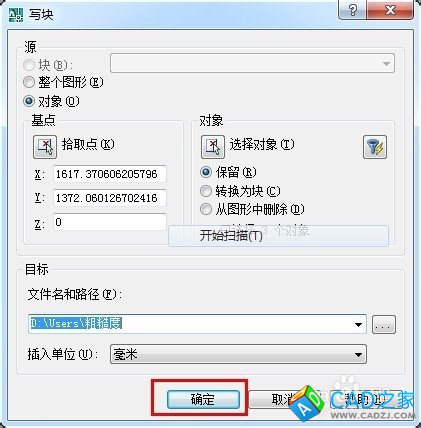The height and width of the screenshot is (428, 421).
Task: Select the 对象 (objects) source radio button
Action: click(x=29, y=101)
